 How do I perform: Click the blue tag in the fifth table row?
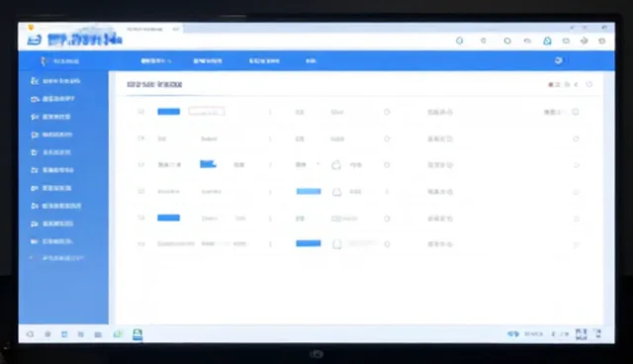(168, 218)
